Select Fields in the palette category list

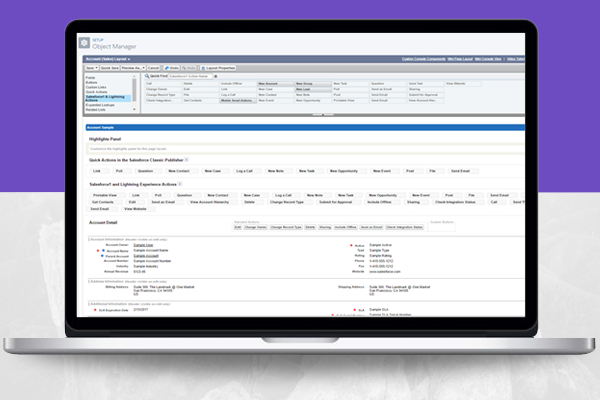(90, 78)
